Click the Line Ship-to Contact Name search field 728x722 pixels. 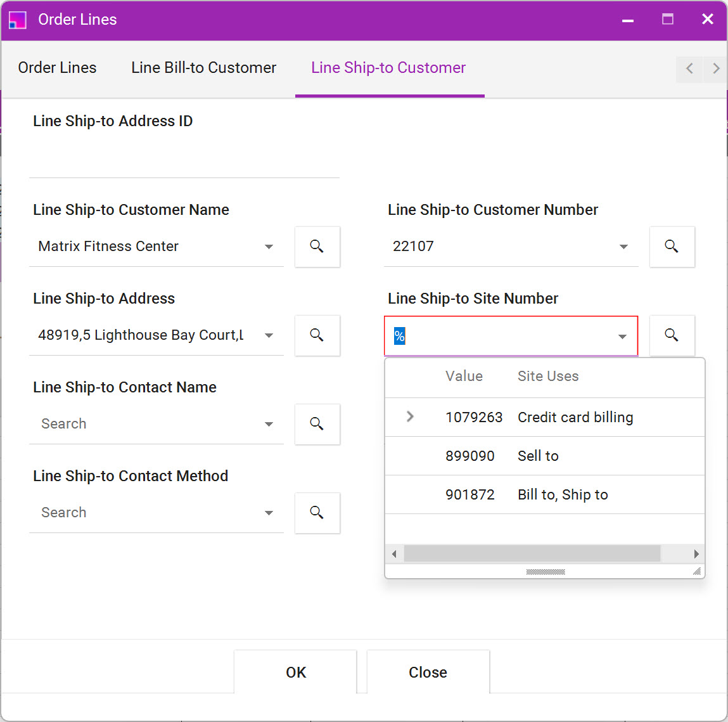click(146, 424)
